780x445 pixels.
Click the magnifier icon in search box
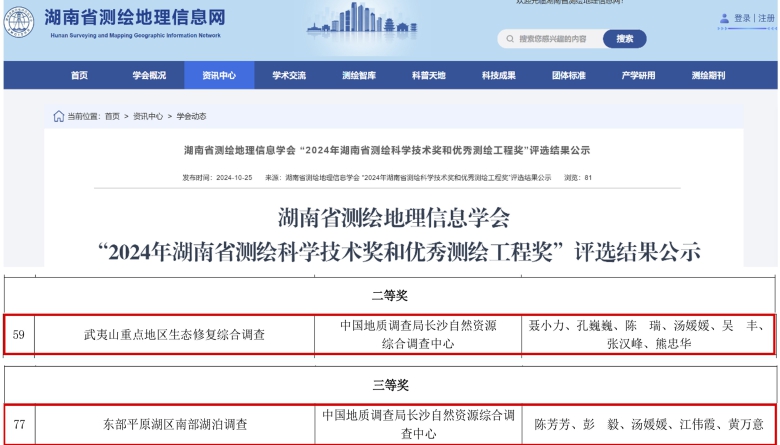[x=510, y=39]
